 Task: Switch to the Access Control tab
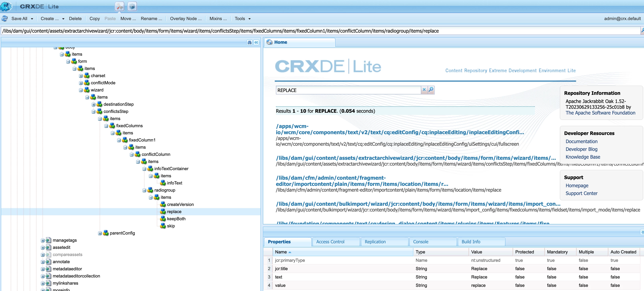pos(330,242)
